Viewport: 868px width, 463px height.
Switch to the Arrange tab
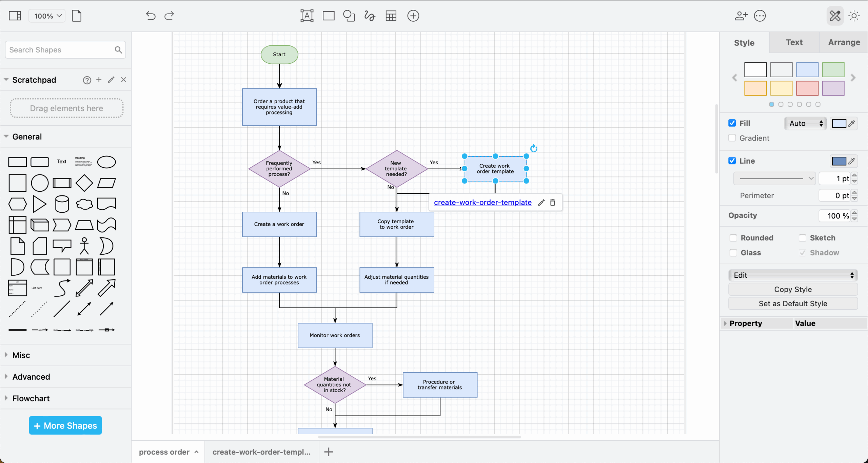(844, 42)
